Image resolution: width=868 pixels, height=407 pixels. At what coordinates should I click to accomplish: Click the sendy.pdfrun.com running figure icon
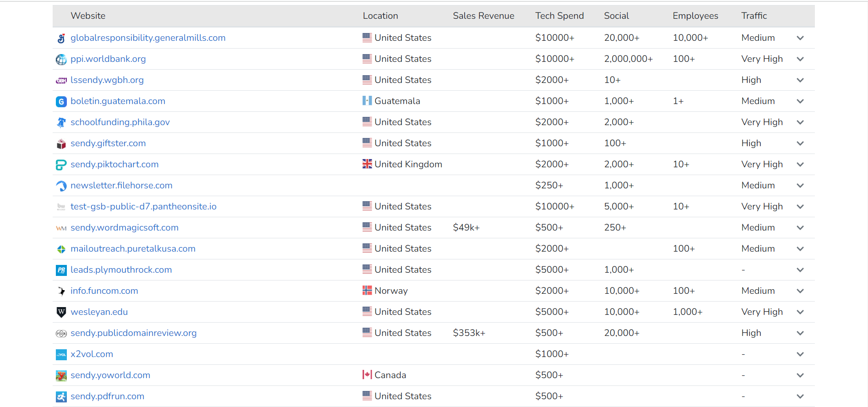pyautogui.click(x=61, y=396)
